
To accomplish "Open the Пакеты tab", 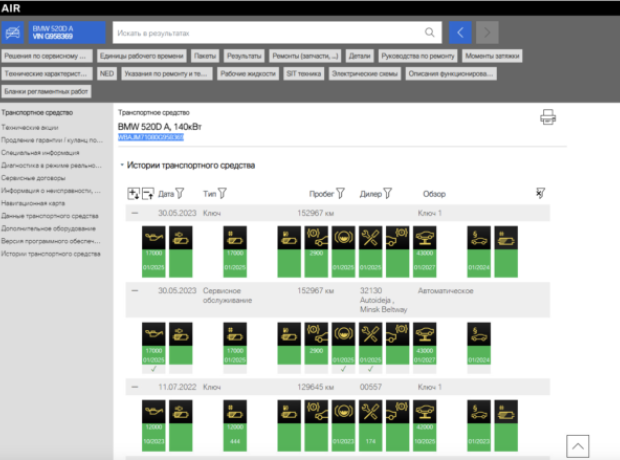I will click(205, 56).
